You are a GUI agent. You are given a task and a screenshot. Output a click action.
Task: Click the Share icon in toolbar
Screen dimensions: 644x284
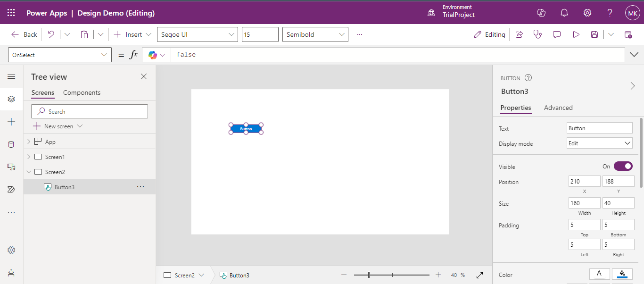pos(519,34)
